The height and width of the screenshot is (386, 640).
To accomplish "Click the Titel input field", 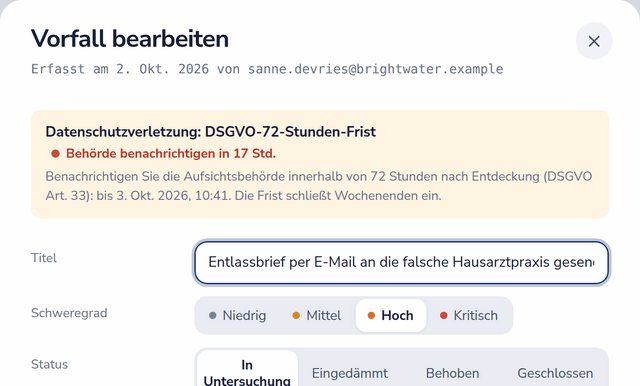I will pyautogui.click(x=401, y=262).
